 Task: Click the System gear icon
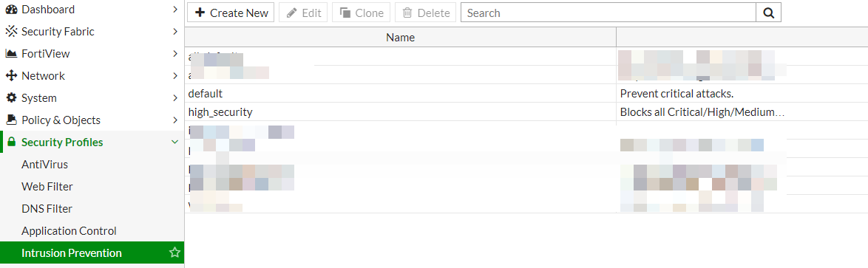tap(11, 97)
